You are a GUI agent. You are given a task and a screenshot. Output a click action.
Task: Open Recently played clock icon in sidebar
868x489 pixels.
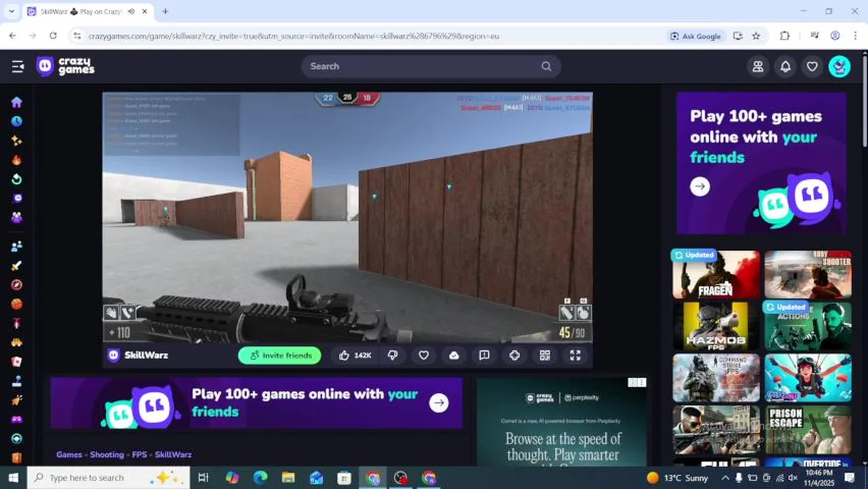pyautogui.click(x=16, y=122)
